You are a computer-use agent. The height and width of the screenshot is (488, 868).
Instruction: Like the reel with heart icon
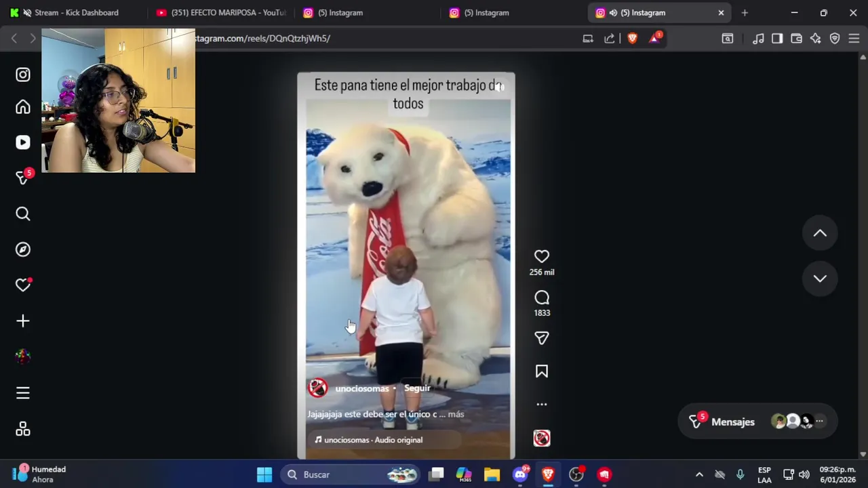[x=541, y=256]
